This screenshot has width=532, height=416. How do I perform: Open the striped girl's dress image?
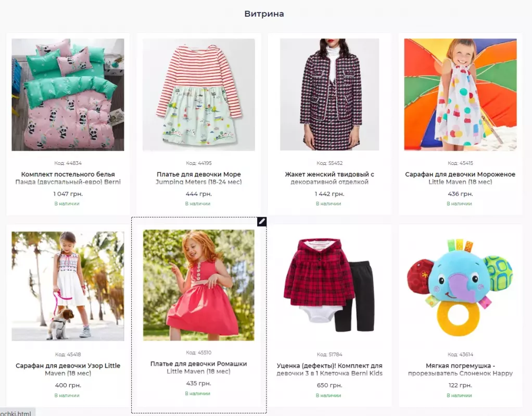click(199, 95)
